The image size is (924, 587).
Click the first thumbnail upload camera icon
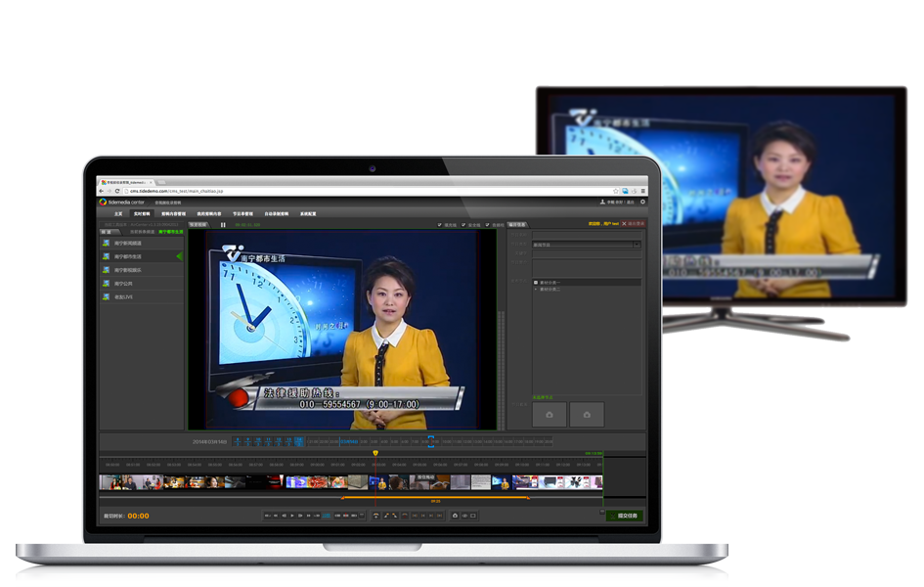click(x=550, y=415)
